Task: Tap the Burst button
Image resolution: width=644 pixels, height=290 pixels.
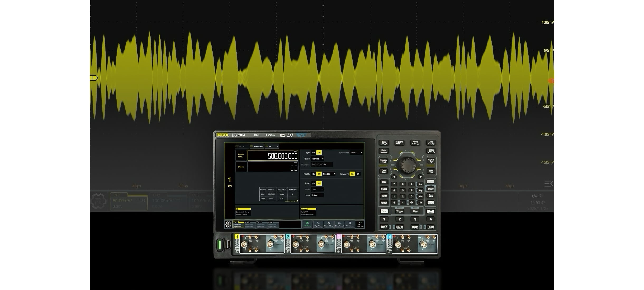Action: [384, 196]
